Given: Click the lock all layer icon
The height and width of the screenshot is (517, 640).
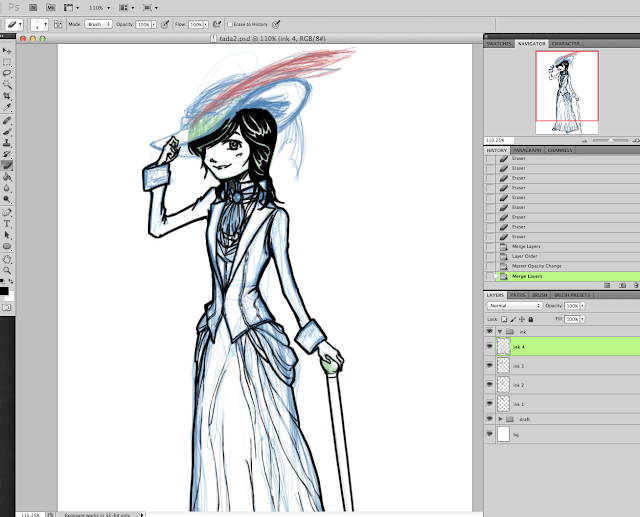Looking at the screenshot, I should coord(529,318).
